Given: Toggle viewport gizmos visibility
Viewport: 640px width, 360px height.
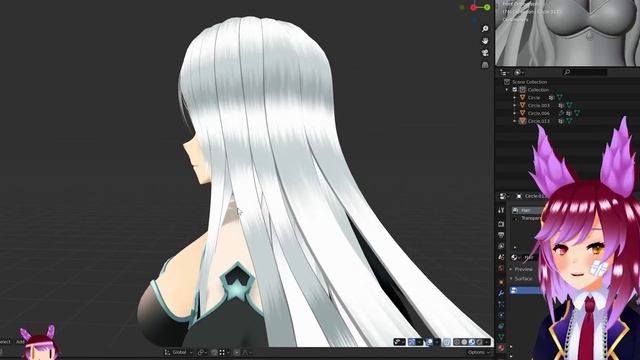Looking at the screenshot, I should click(413, 342).
